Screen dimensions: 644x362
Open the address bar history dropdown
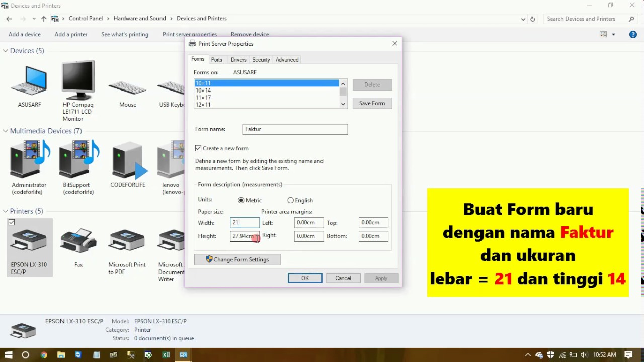point(523,19)
